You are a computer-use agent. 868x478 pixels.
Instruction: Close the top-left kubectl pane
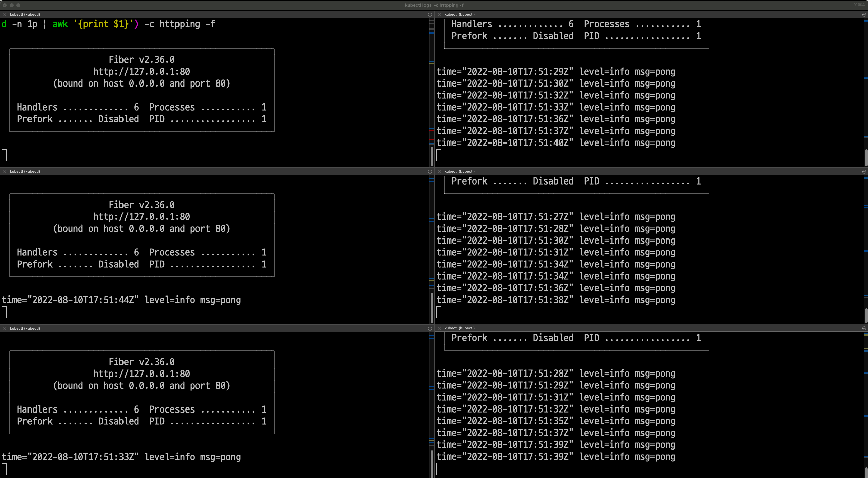click(5, 15)
